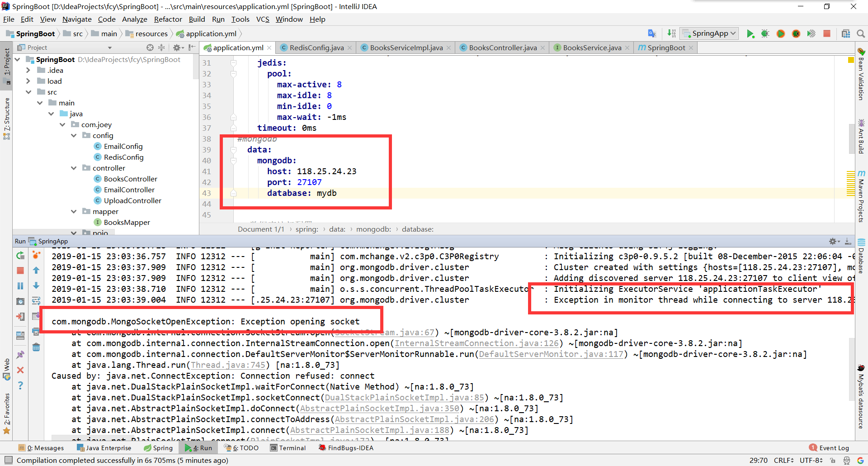Click the resources breadcrumb in the navigation bar
Image resolution: width=868 pixels, height=466 pixels.
(x=146, y=33)
